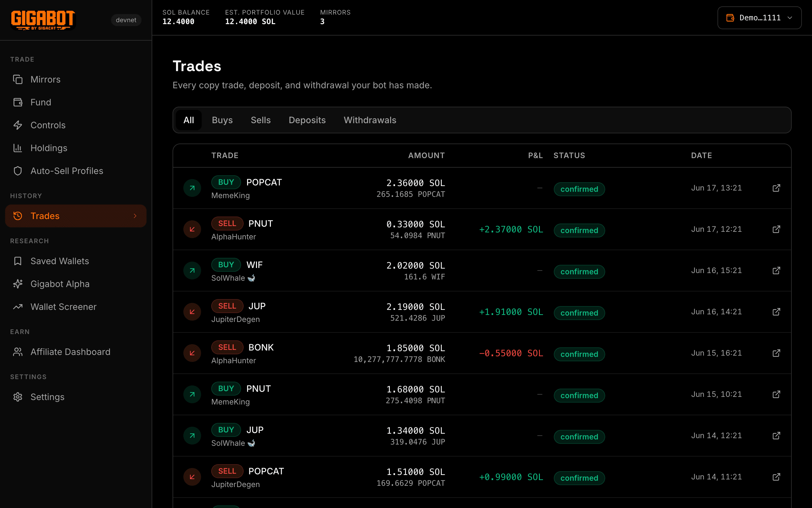812x508 pixels.
Task: Click the green buy arrow icon of POPCAT row
Action: click(x=192, y=188)
